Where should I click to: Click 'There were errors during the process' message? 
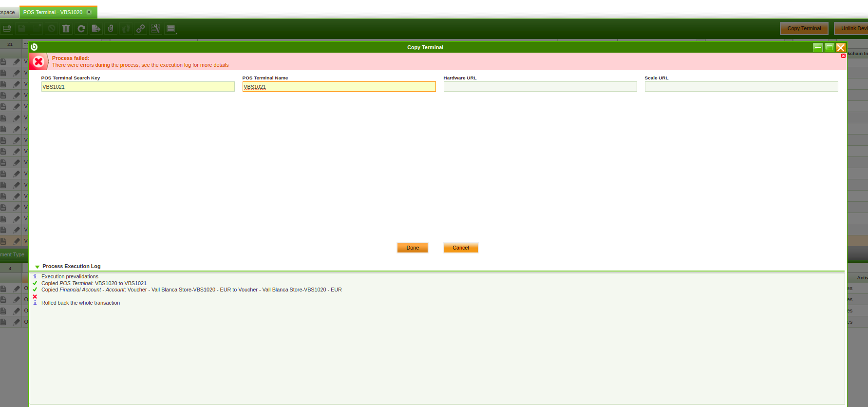(140, 65)
